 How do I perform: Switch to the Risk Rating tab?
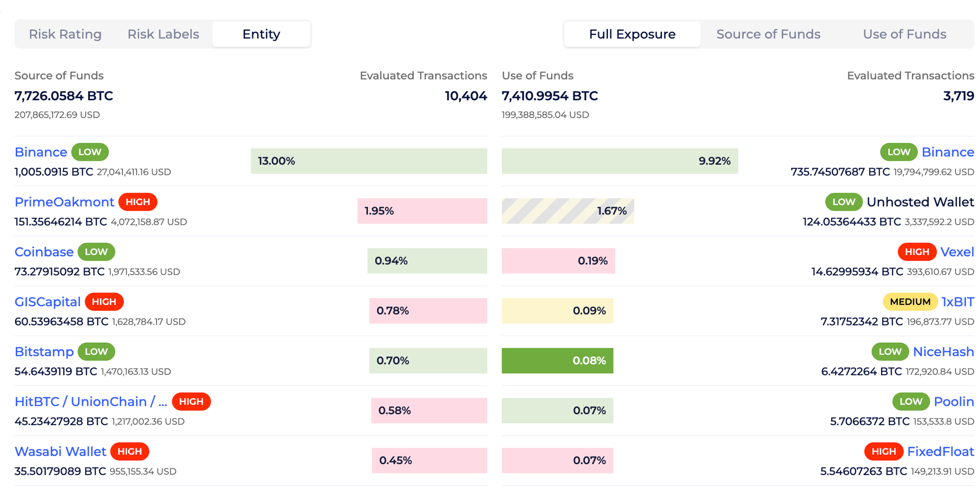coord(65,34)
